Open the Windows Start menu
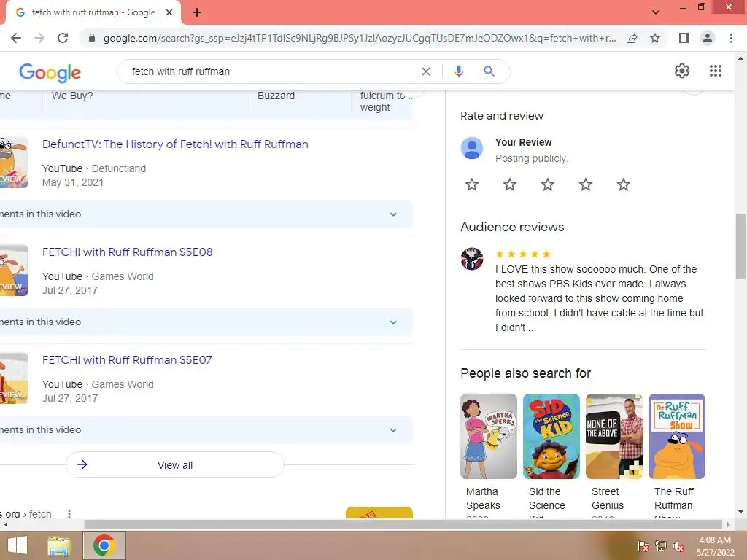747x560 pixels. (18, 545)
